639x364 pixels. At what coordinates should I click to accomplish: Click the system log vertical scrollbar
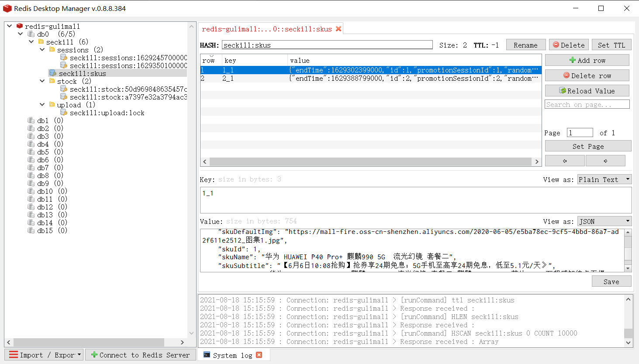(x=628, y=321)
